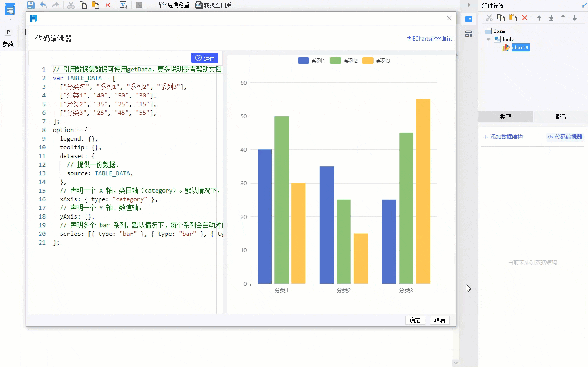Open the 经典稳重 theme selector
The width and height of the screenshot is (588, 367).
[x=174, y=5]
